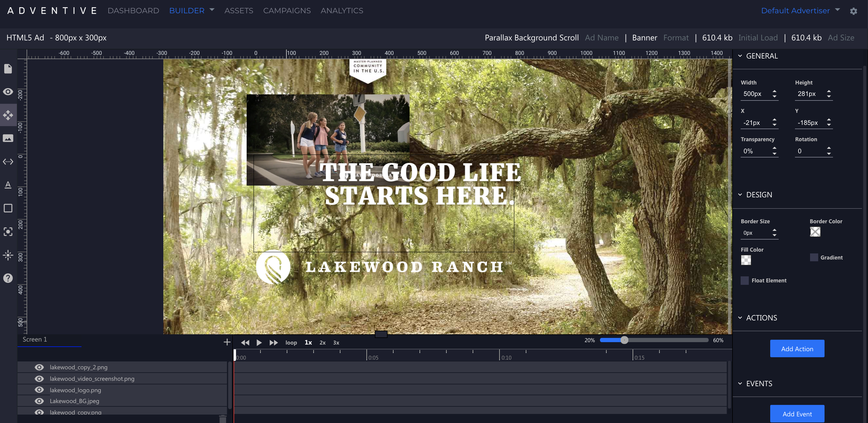Delete layer with trash icon
Image resolution: width=868 pixels, height=423 pixels.
point(223,419)
